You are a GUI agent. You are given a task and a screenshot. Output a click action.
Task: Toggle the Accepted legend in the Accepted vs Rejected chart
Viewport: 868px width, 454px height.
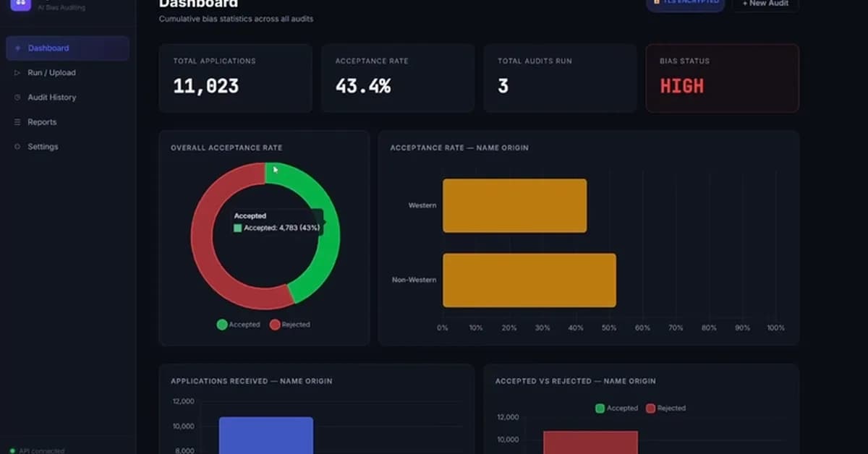pos(616,408)
